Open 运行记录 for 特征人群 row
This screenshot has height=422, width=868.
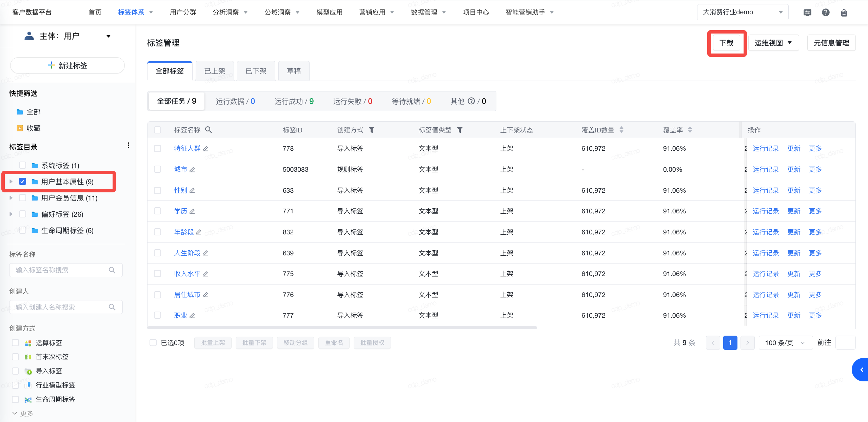point(766,149)
